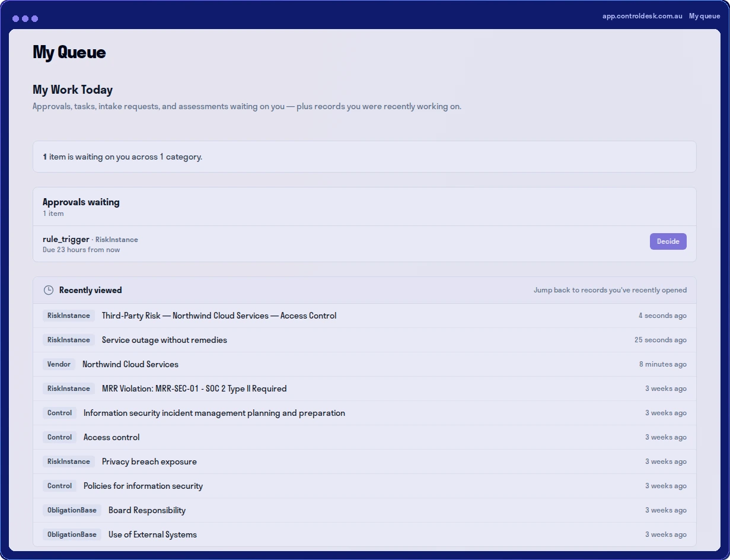The height and width of the screenshot is (560, 730).
Task: Open MRR Violation: MRR-SEC-01 record
Action: tap(364, 389)
